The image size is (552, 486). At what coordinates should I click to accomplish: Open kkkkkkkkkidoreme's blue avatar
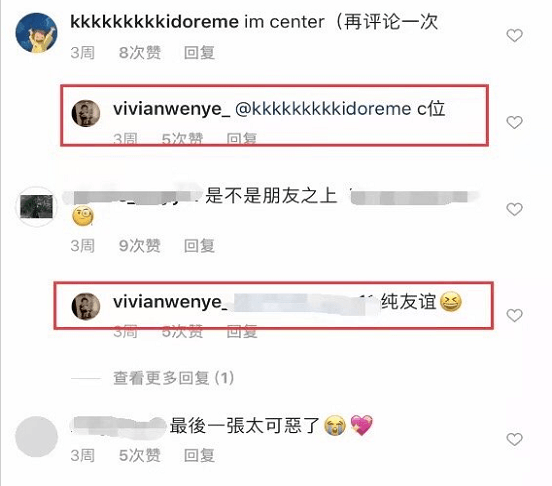pyautogui.click(x=36, y=33)
